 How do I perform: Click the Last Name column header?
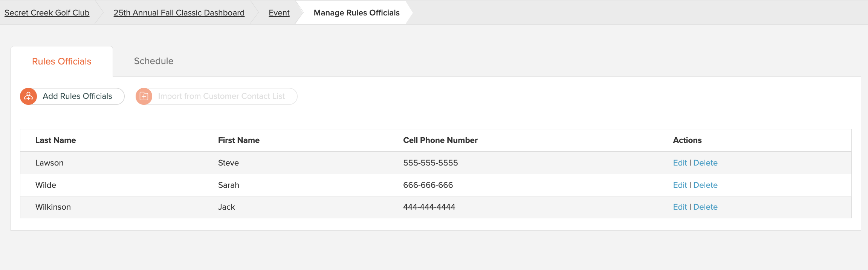(55, 140)
